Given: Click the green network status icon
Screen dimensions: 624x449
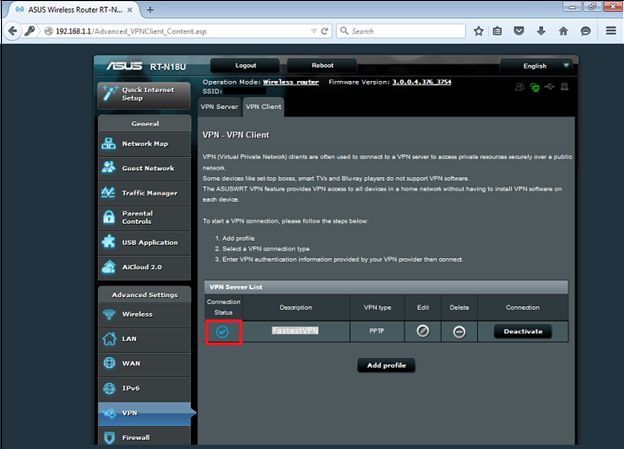Looking at the screenshot, I should [534, 87].
